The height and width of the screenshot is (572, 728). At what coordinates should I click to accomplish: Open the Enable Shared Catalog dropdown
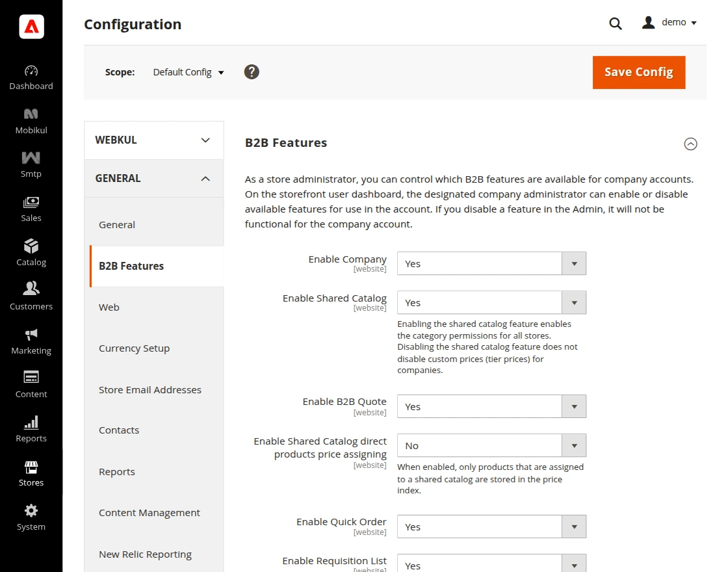pos(491,302)
